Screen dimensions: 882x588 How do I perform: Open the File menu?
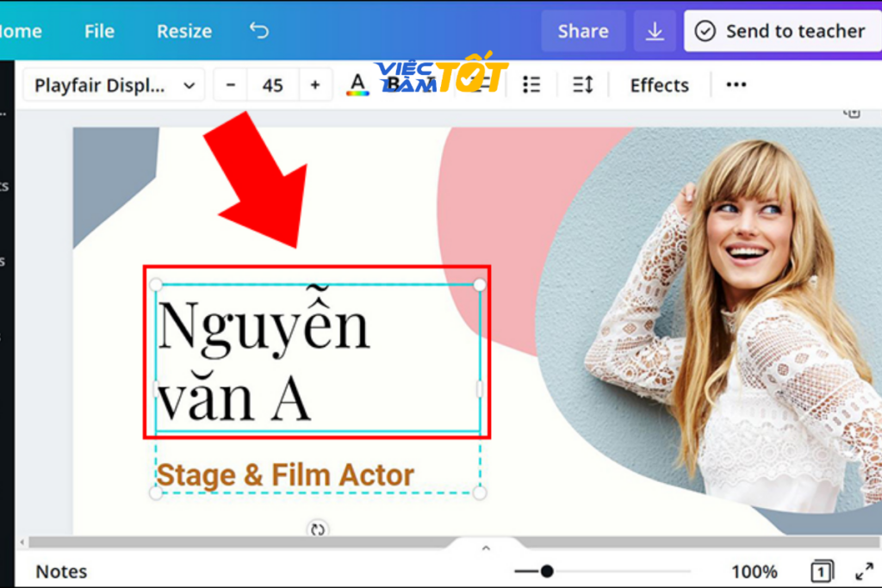pos(99,31)
